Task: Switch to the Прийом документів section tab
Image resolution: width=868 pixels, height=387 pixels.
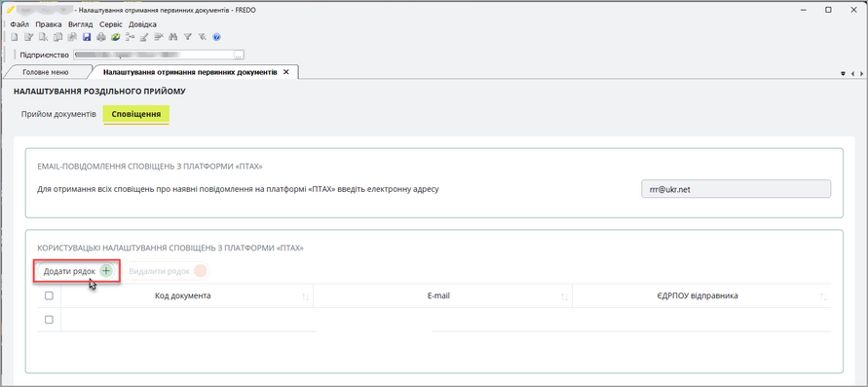Action: pyautogui.click(x=58, y=114)
